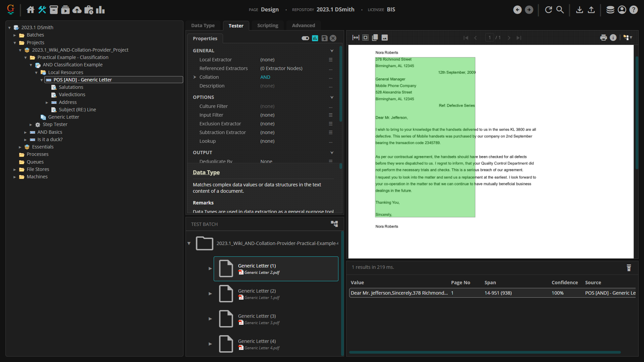Image resolution: width=644 pixels, height=362 pixels.
Task: Click the refresh icon in top bar
Action: coord(548,10)
